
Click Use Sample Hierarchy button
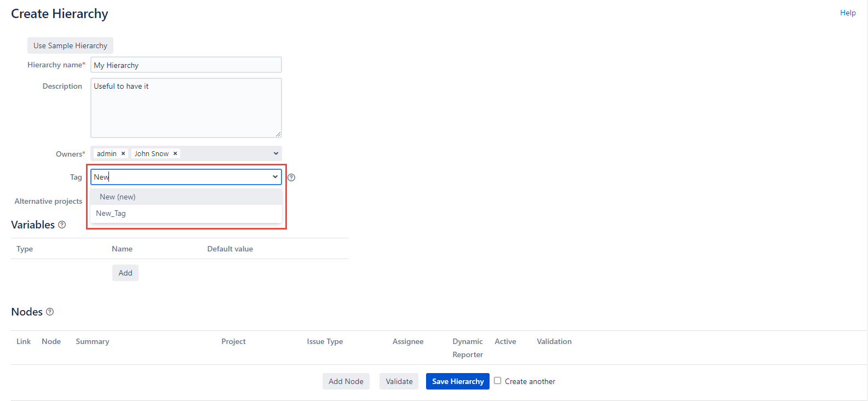pyautogui.click(x=70, y=45)
